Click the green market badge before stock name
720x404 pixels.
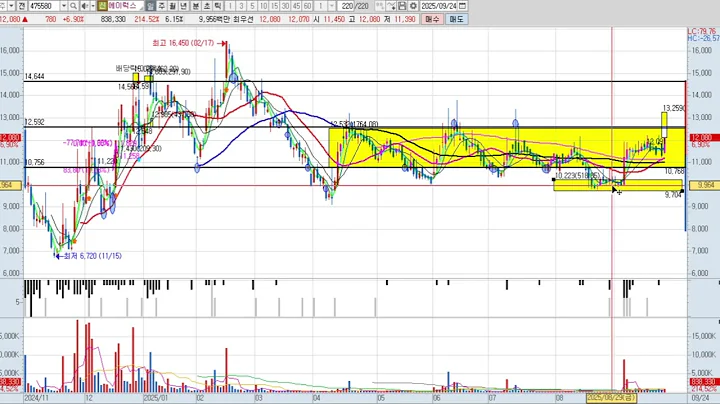click(102, 6)
